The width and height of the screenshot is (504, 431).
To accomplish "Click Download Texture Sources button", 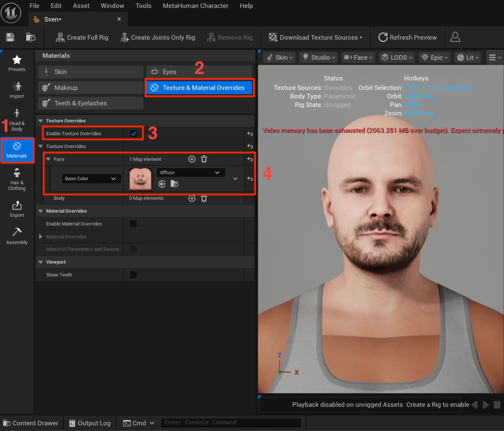I will 315,38.
